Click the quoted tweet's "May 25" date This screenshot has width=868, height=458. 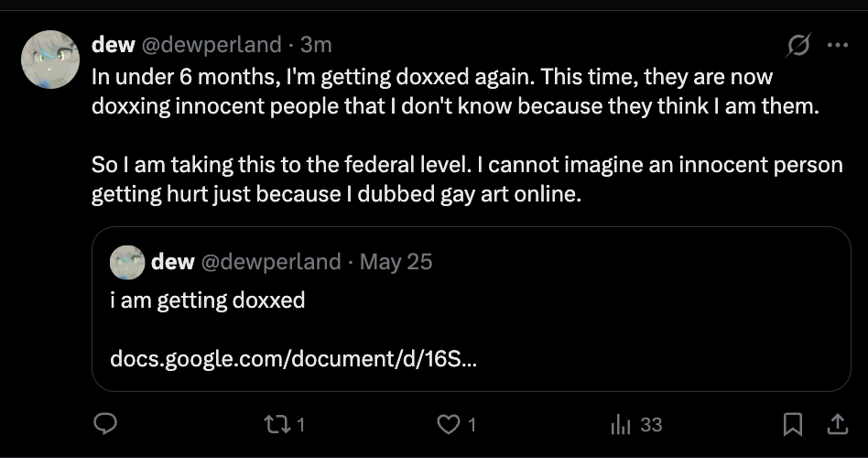pyautogui.click(x=396, y=262)
